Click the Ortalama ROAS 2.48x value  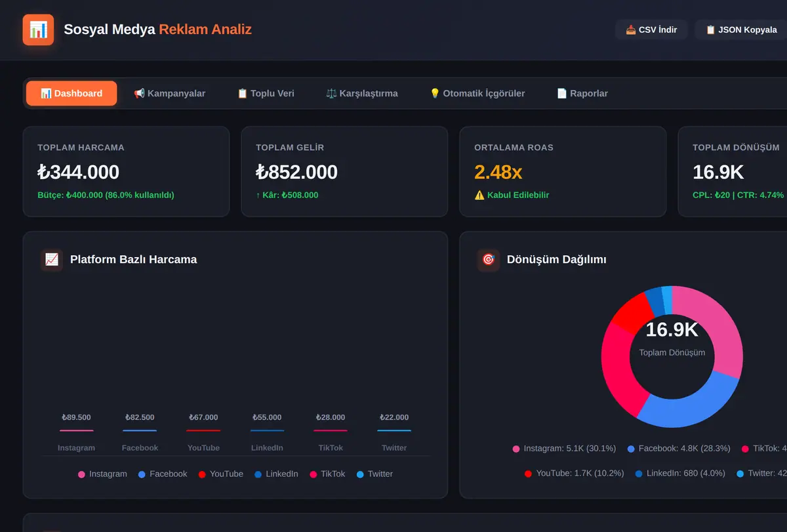498,172
